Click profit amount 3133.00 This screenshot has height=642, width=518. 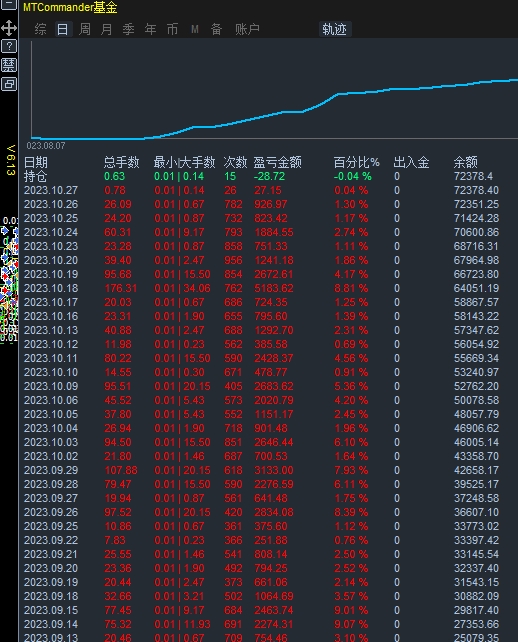(274, 470)
